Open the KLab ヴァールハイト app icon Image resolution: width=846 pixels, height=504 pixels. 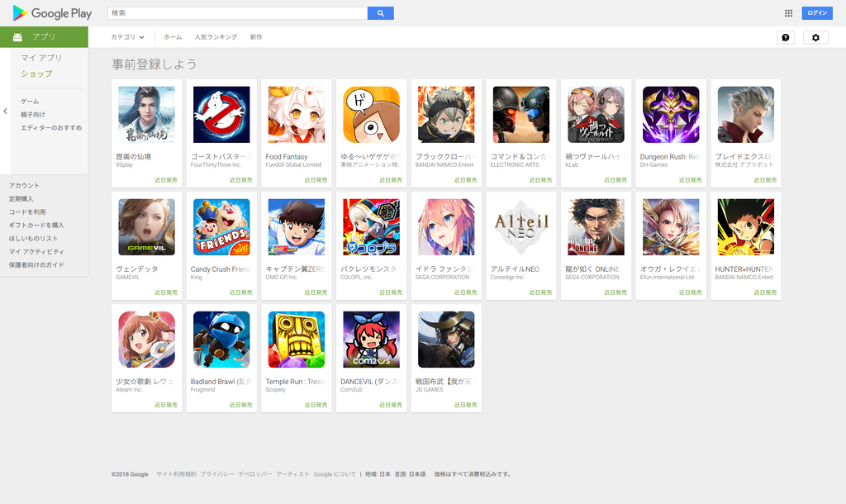[x=596, y=114]
